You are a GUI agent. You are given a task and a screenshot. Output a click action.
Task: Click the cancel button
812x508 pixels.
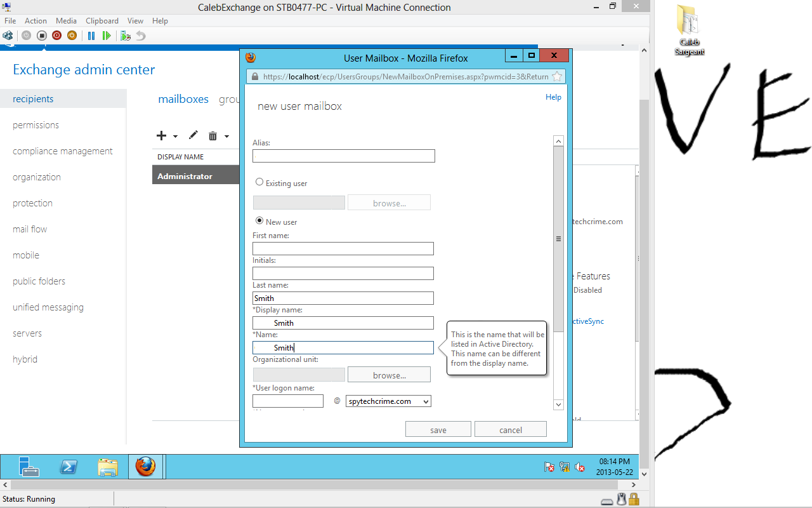click(x=511, y=429)
